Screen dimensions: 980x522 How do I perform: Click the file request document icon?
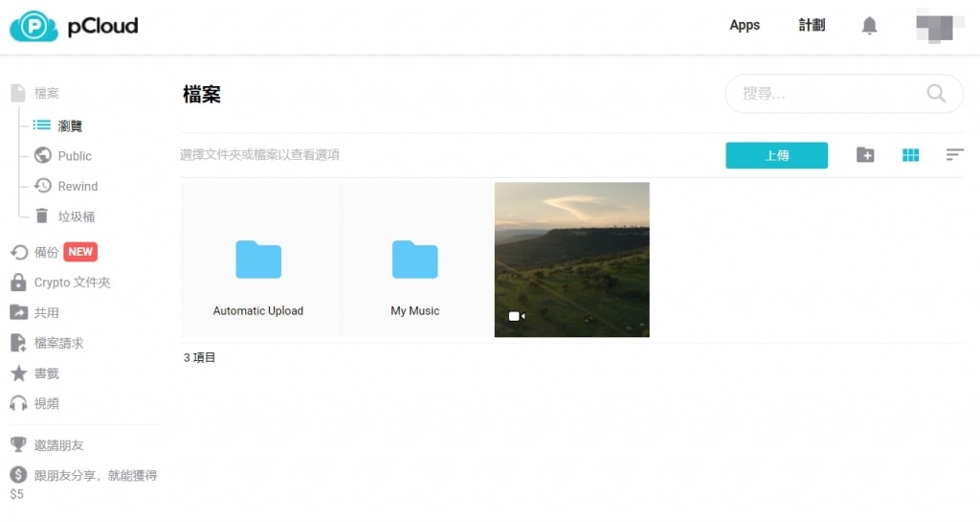pyautogui.click(x=18, y=343)
